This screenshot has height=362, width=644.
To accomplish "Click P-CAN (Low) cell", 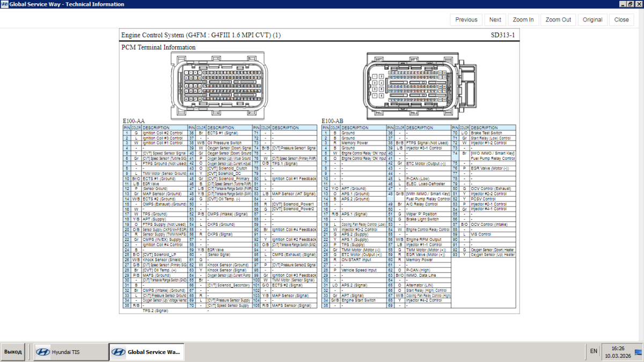I will (428, 179).
